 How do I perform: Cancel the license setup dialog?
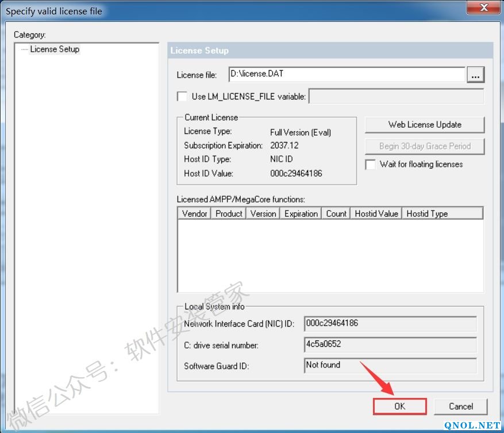(461, 406)
